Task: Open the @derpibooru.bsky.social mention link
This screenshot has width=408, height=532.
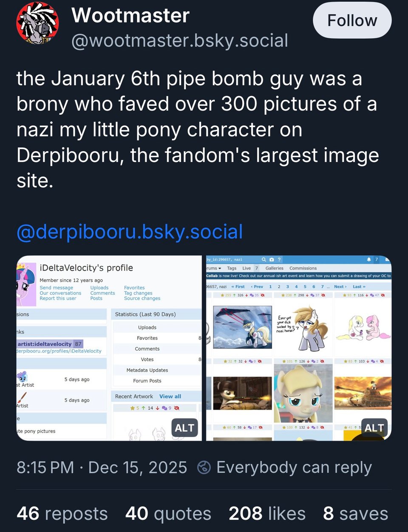Action: (x=130, y=232)
